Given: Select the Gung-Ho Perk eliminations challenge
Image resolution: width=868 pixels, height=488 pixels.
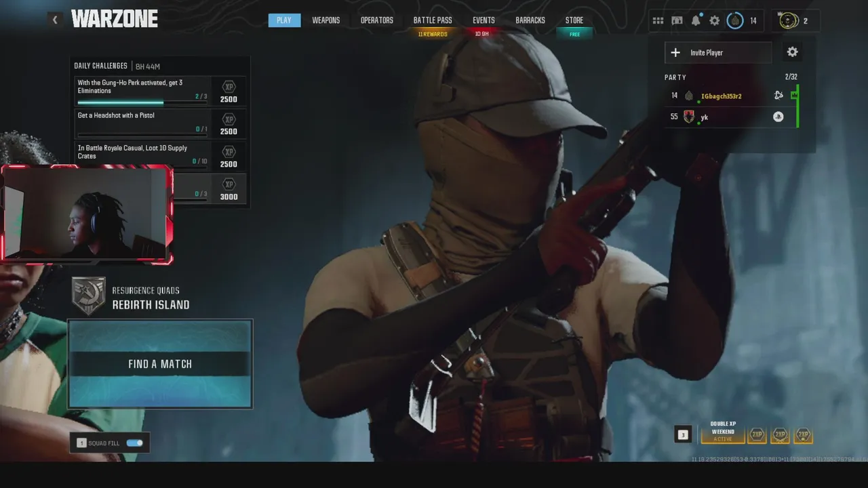Looking at the screenshot, I should (160, 91).
